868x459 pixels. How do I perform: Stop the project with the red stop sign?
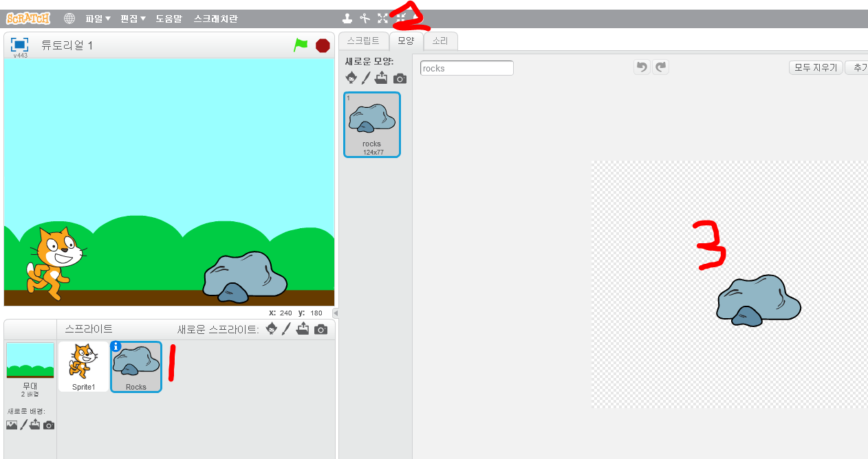(x=323, y=45)
